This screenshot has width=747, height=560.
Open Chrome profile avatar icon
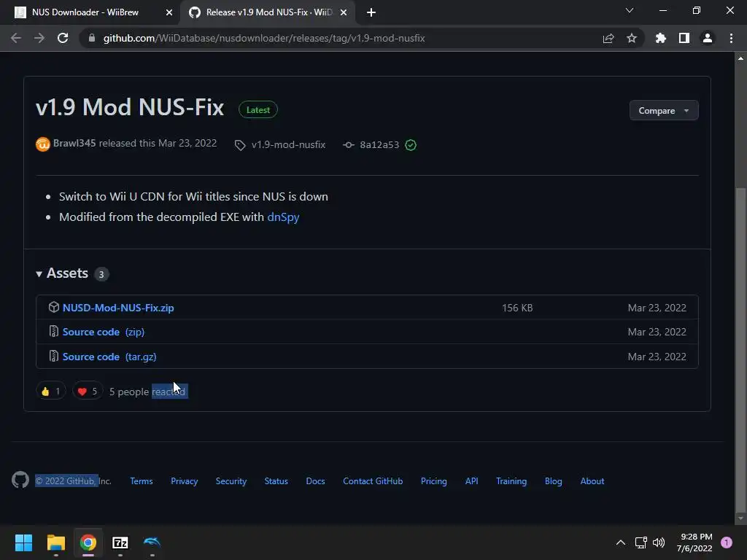click(x=708, y=38)
